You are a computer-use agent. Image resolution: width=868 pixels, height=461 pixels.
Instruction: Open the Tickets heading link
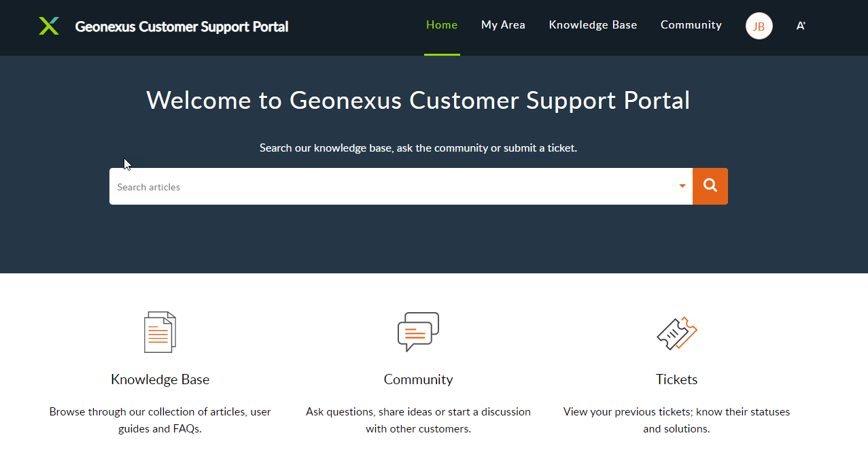point(676,379)
